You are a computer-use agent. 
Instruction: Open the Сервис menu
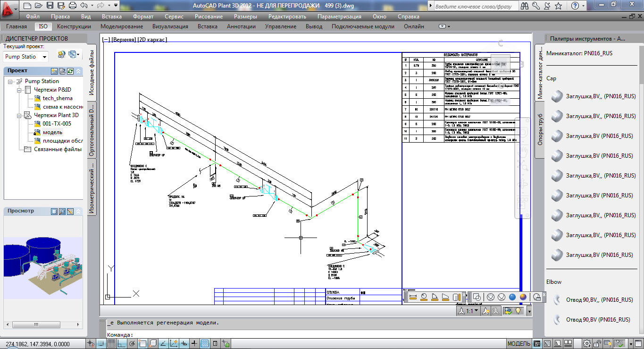[173, 16]
